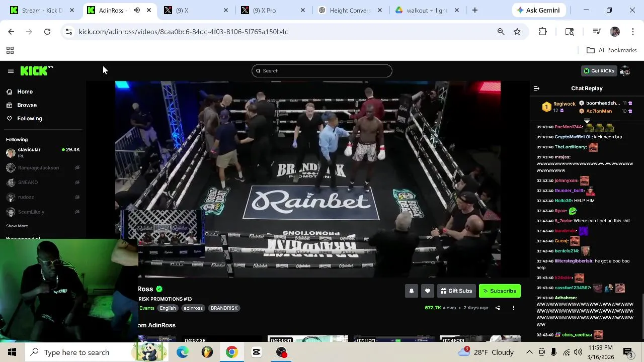Image resolution: width=644 pixels, height=362 pixels.
Task: Click the Gift Subs button
Action: (456, 291)
